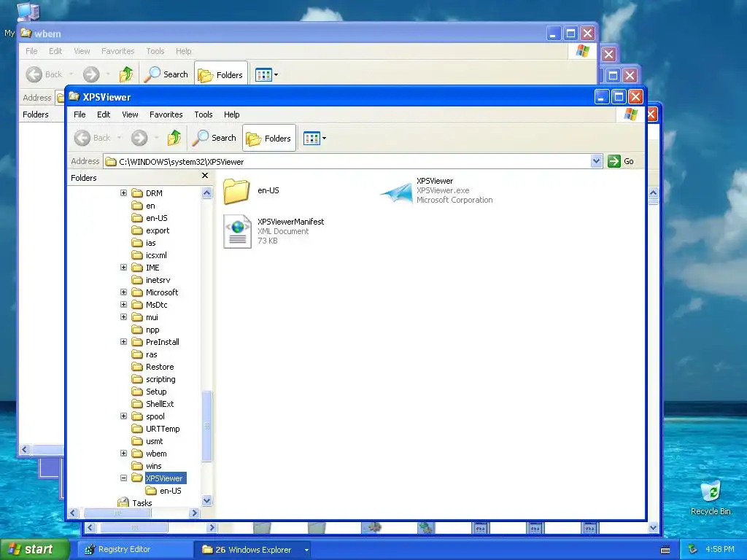Open the Back history dropdown arrow in XPSViewer
This screenshot has height=560, width=747.
click(119, 138)
